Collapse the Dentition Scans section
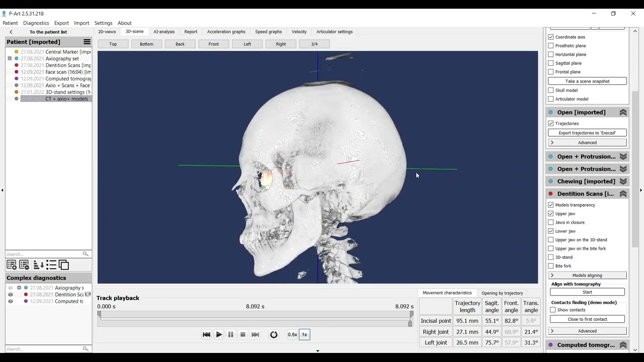 (x=623, y=194)
